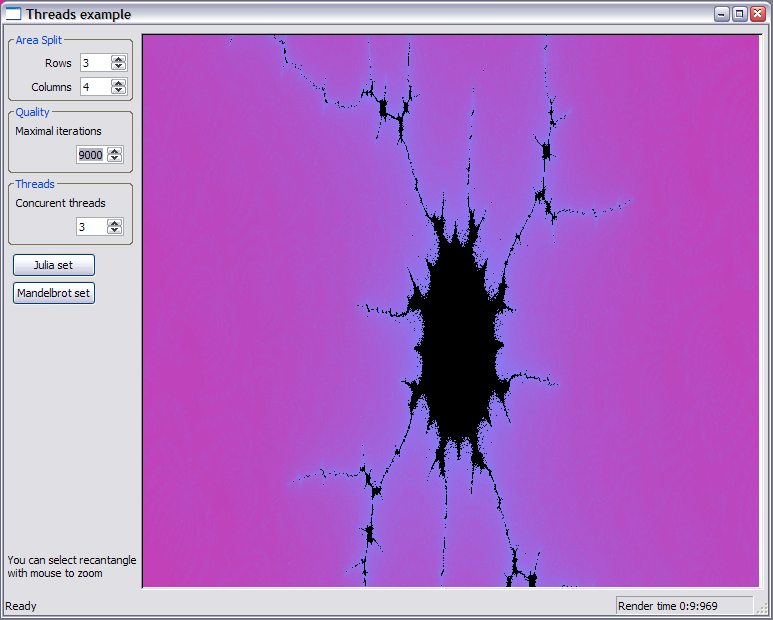
Task: Minimize the Threads example window
Action: (x=722, y=14)
